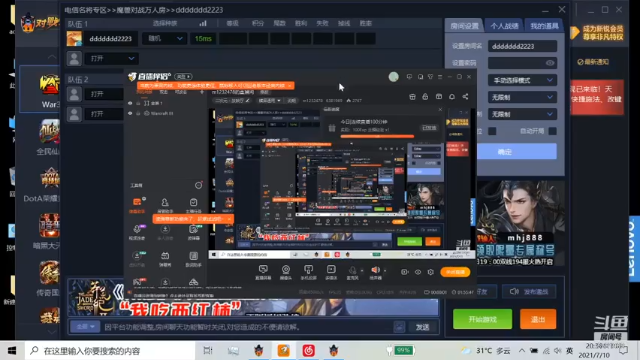Expand the 打开 slot dropdown in team 1
640x360 pixels.
(x=111, y=58)
